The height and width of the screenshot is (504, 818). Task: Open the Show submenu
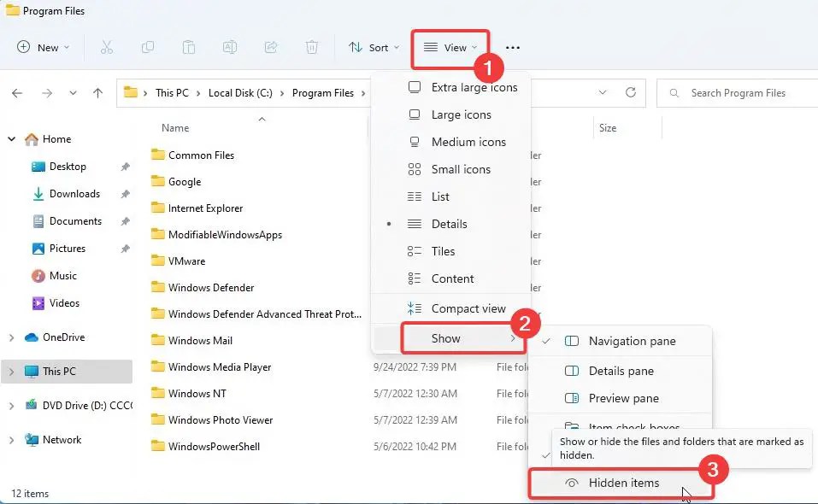[x=446, y=337]
